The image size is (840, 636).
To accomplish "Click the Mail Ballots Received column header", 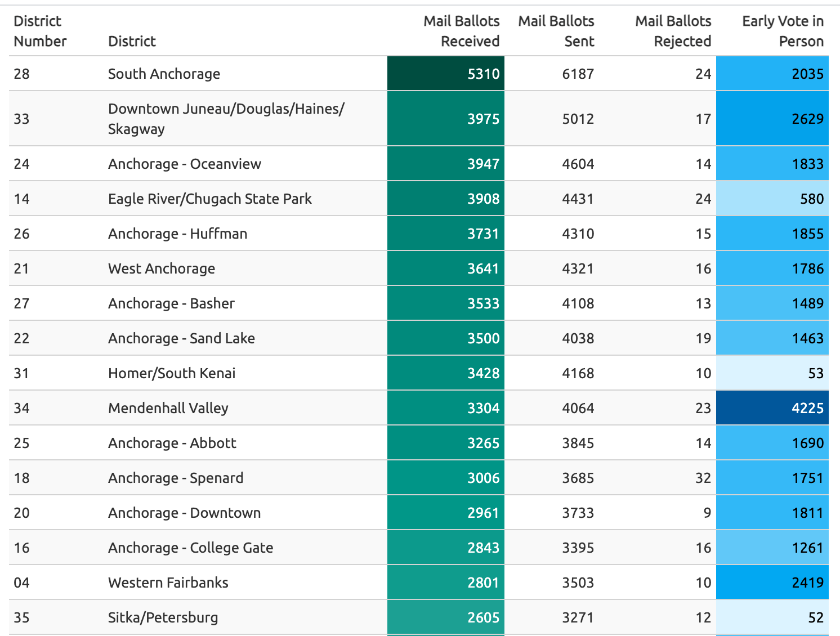I will (x=462, y=31).
